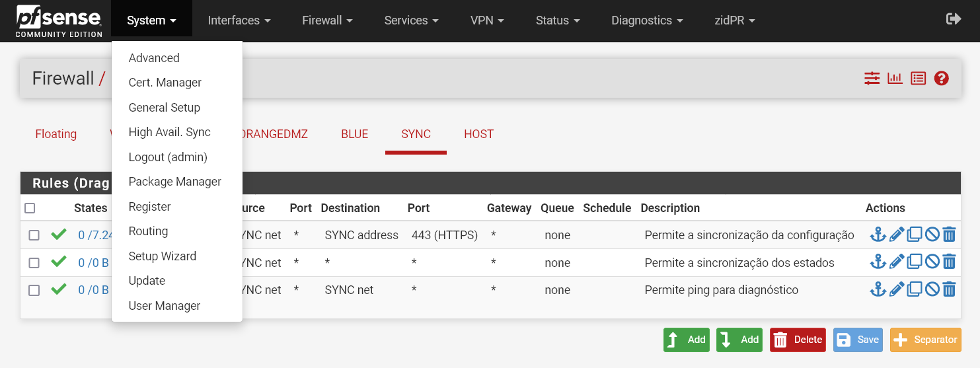980x368 pixels.
Task: Delete the state sync rule trash icon
Action: tap(949, 262)
